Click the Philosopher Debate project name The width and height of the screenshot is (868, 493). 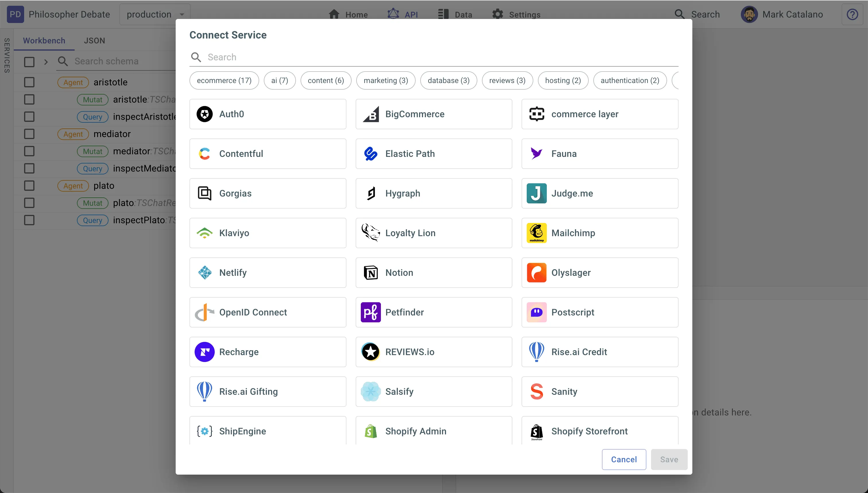pyautogui.click(x=69, y=15)
